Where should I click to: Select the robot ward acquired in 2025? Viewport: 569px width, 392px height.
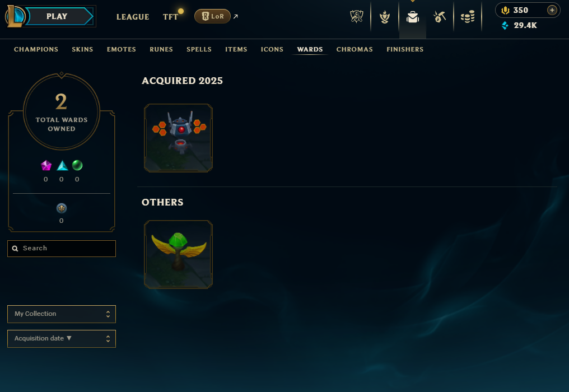click(x=178, y=138)
